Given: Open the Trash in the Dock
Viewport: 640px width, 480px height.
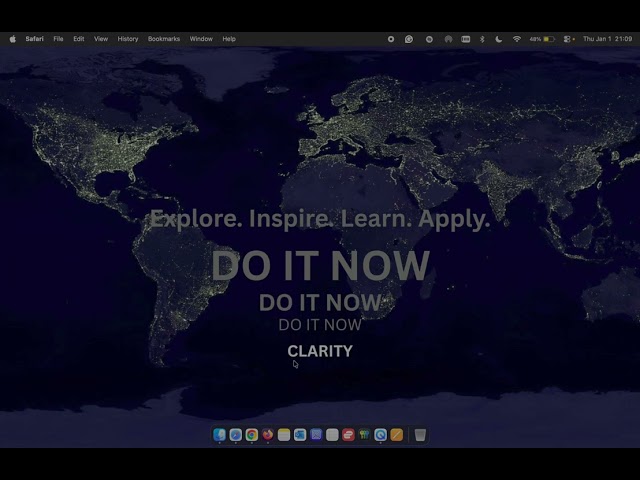Looking at the screenshot, I should 420,435.
